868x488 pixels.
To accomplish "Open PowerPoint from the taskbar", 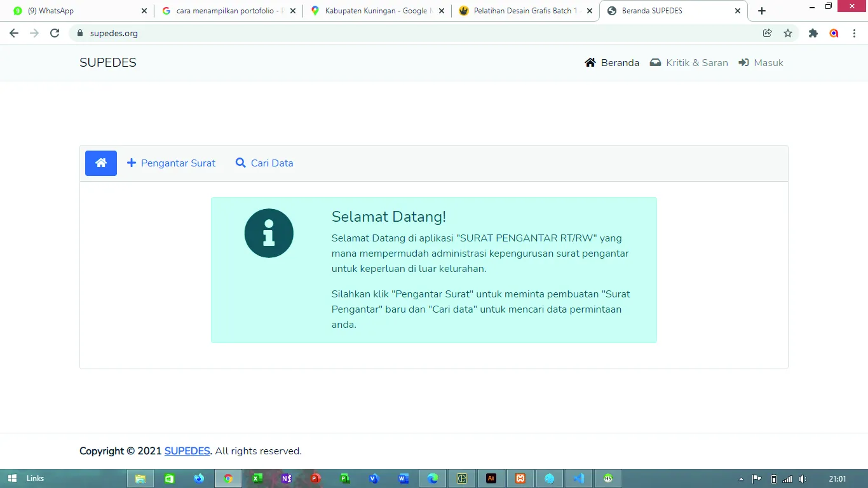I will pyautogui.click(x=316, y=478).
